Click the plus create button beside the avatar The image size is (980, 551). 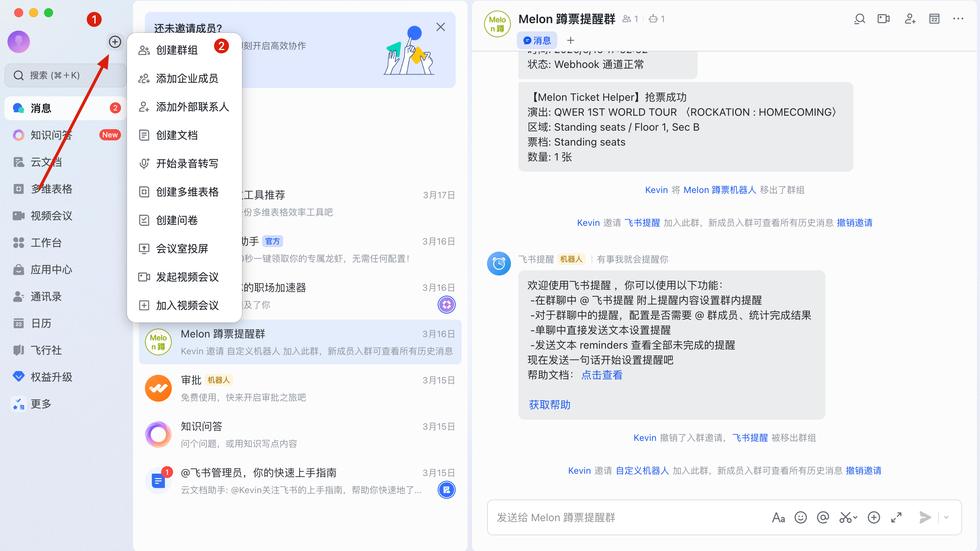pos(115,41)
